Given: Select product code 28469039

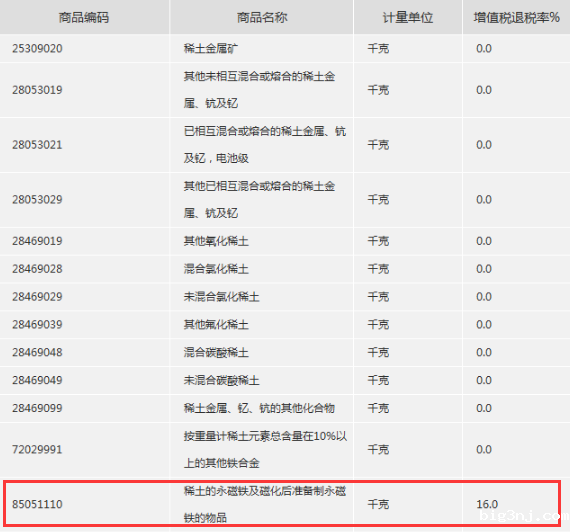Looking at the screenshot, I should (37, 324).
